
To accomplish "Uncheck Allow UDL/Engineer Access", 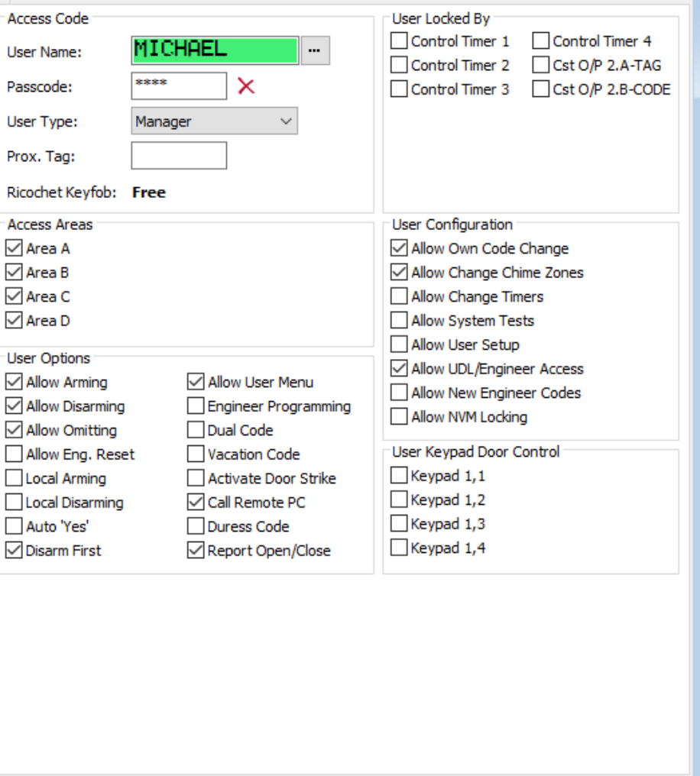I will pos(399,369).
